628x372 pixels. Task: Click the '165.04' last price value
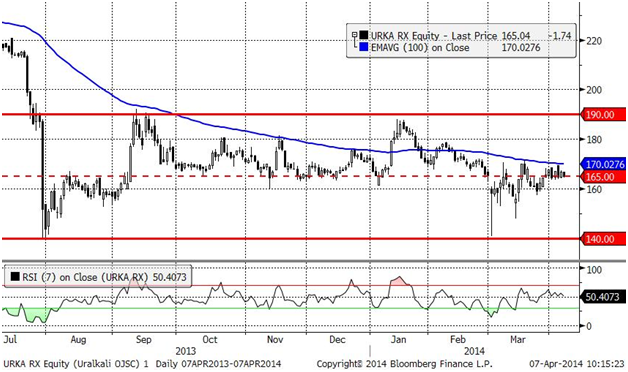tap(516, 36)
